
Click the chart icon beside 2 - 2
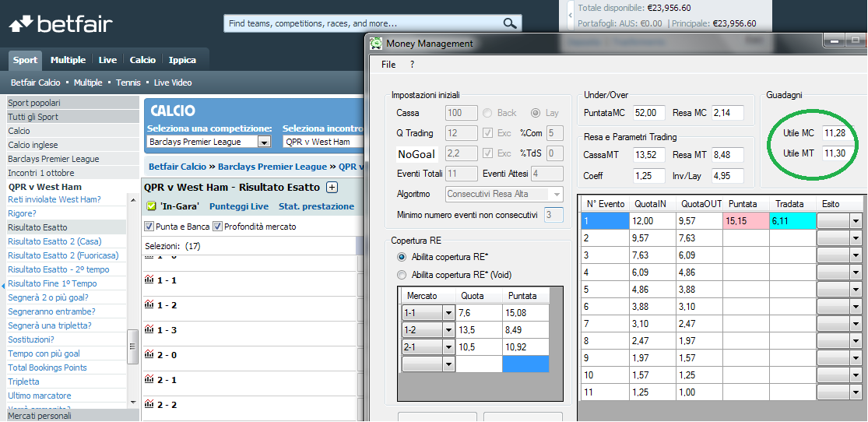[149, 404]
